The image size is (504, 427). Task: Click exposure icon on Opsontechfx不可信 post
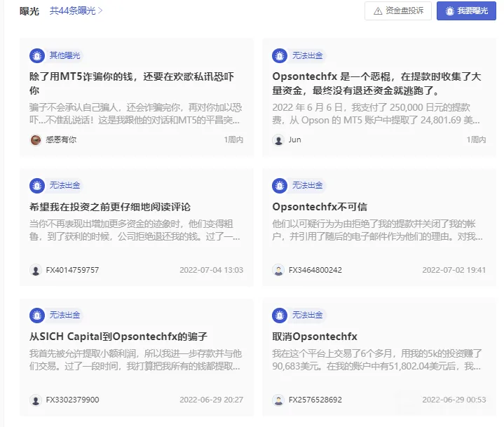pyautogui.click(x=280, y=186)
